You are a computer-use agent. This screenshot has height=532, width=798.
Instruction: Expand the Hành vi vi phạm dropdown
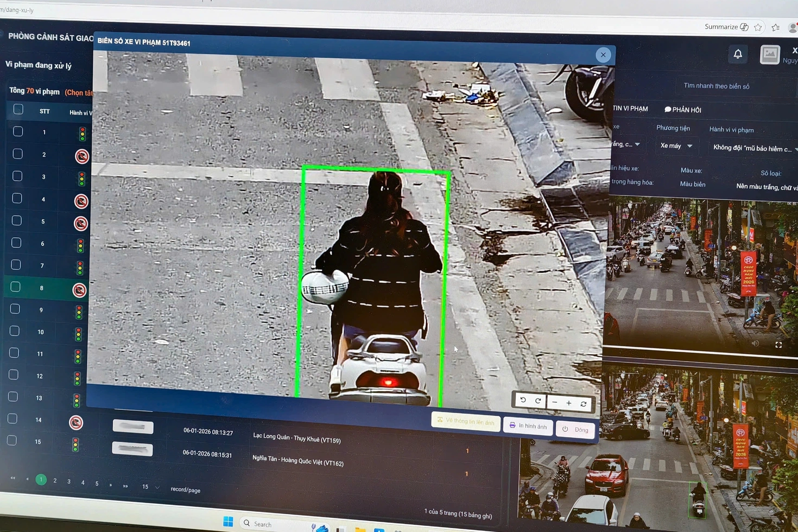coord(755,148)
